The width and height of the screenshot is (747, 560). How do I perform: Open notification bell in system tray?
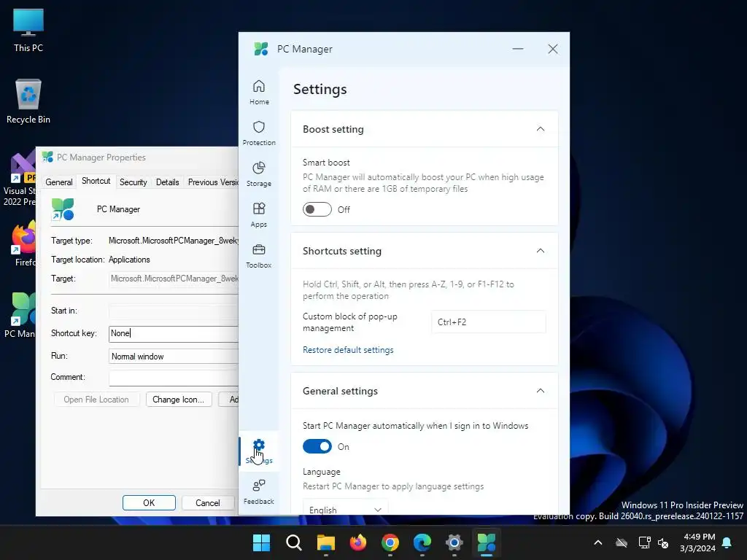(x=727, y=542)
